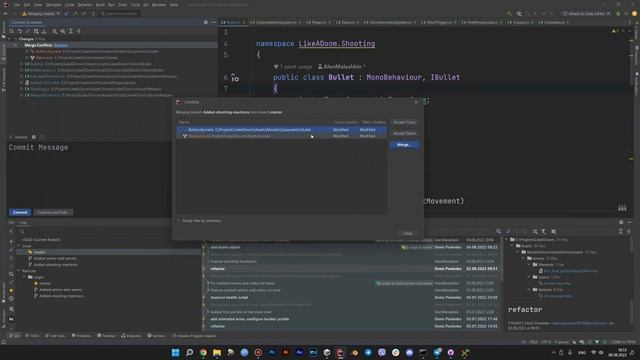The width and height of the screenshot is (640, 360).
Task: Open Blender from the taskbar
Action: tap(354, 353)
